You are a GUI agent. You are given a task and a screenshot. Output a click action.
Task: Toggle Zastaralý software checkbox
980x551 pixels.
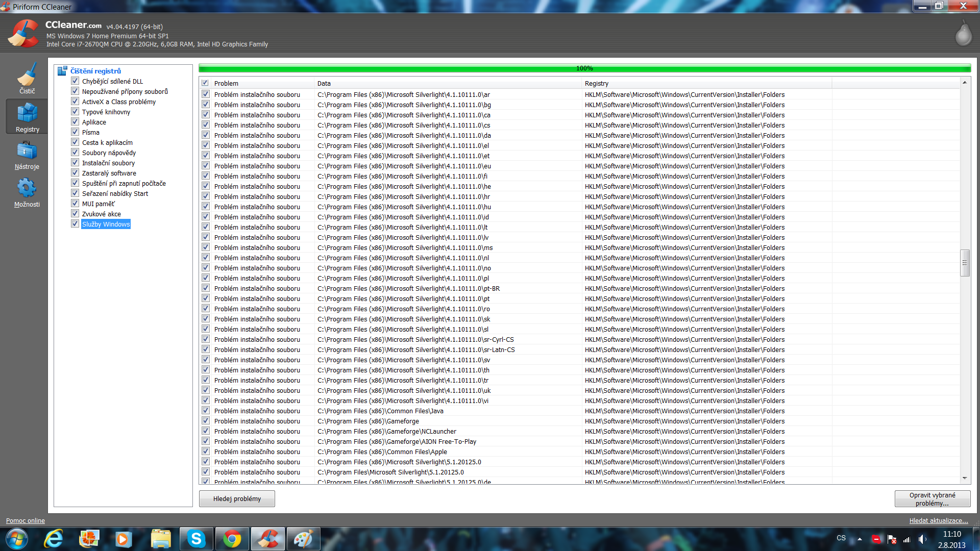[75, 173]
